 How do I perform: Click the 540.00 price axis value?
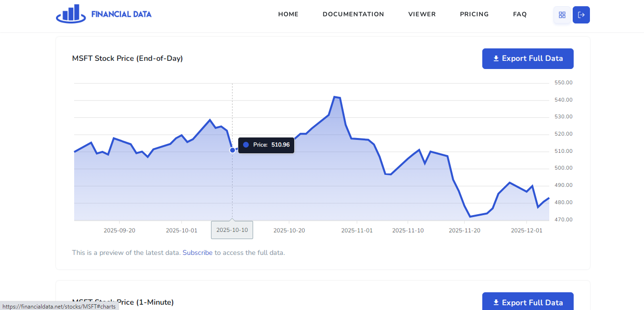pos(564,100)
